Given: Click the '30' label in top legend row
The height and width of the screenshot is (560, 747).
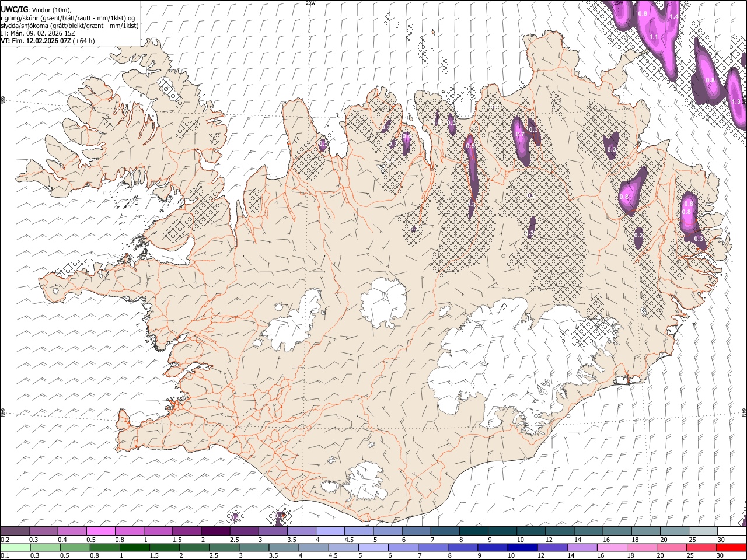Looking at the screenshot, I should pyautogui.click(x=721, y=540).
